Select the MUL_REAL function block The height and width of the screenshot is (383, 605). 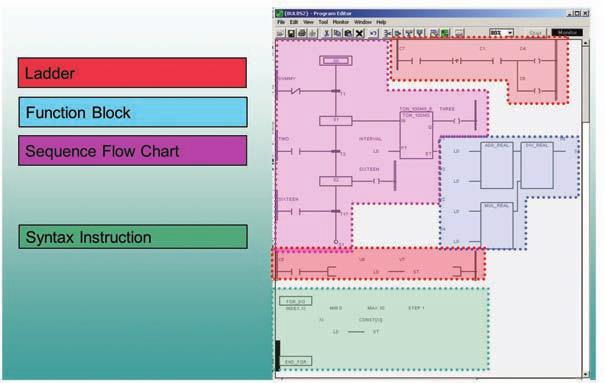pos(497,225)
